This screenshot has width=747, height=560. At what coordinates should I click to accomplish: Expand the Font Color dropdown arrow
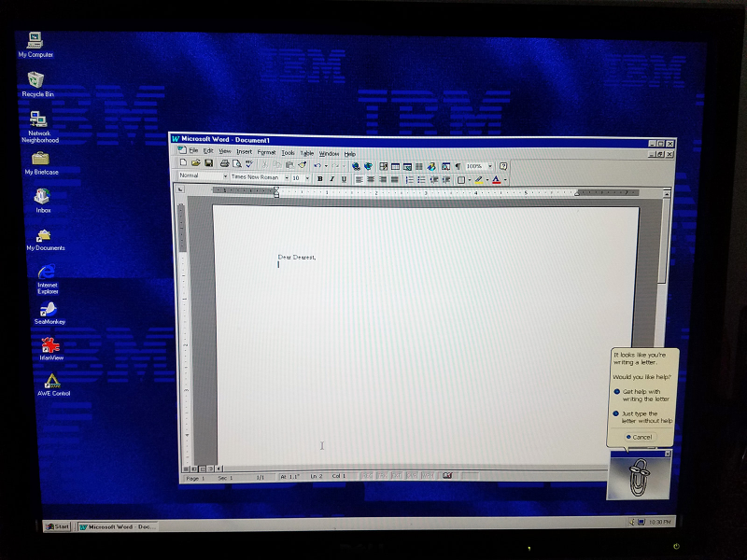[x=505, y=180]
